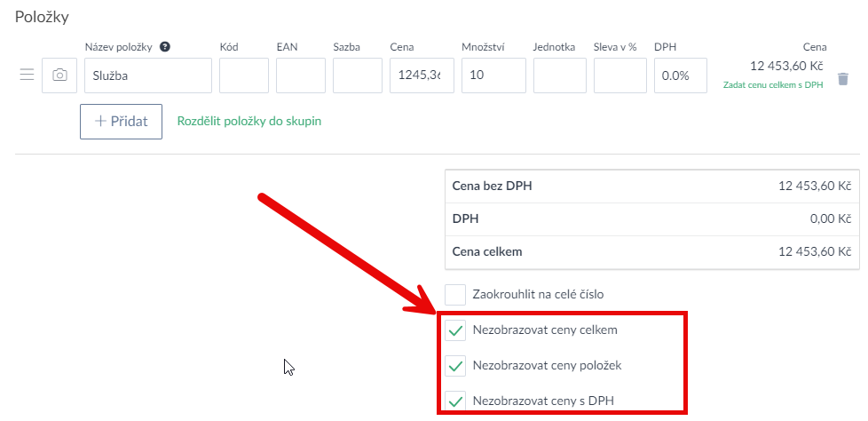868x421 pixels.
Task: Click the Sazba input field
Action: (358, 75)
